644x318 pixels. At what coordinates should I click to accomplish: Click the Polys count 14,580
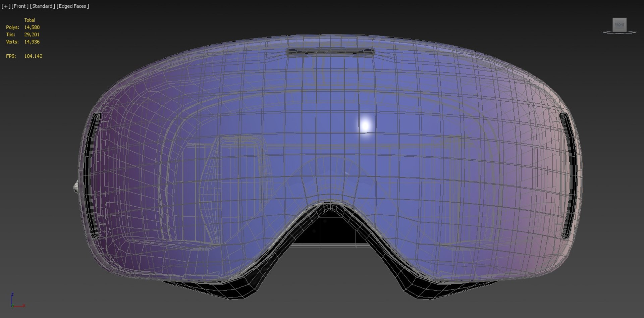[x=32, y=27]
